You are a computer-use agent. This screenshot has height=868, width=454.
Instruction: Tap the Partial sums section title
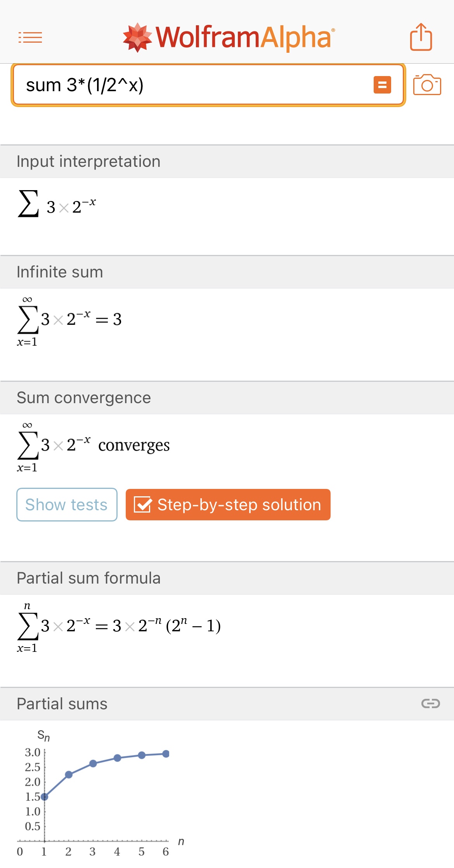pyautogui.click(x=62, y=704)
